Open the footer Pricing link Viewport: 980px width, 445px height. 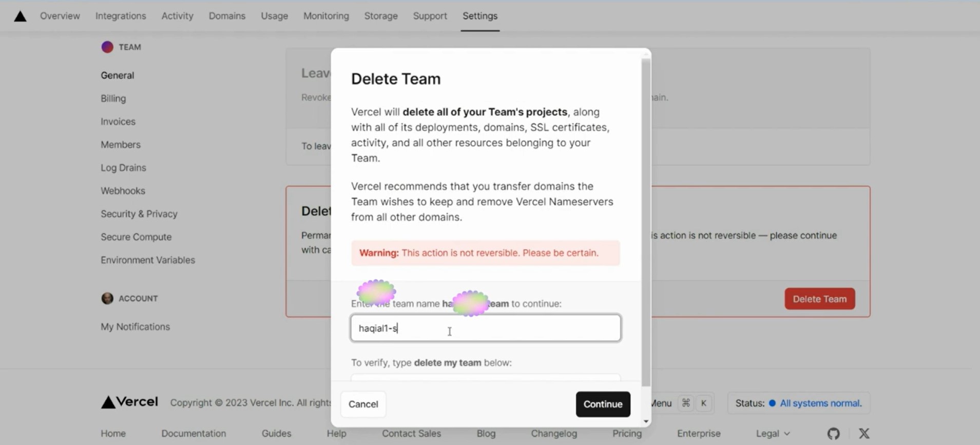click(627, 434)
